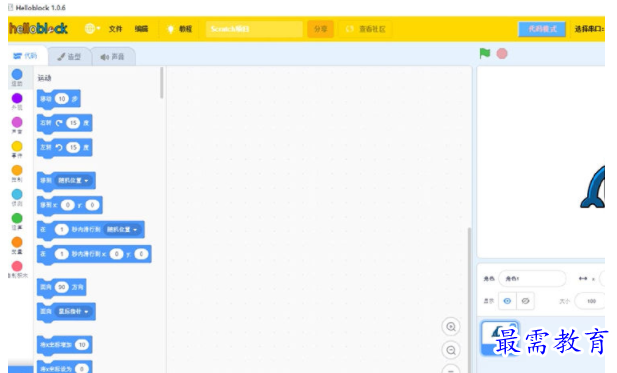Select the purple 外观 looks category circle
Image resolution: width=617 pixels, height=373 pixels.
17,98
